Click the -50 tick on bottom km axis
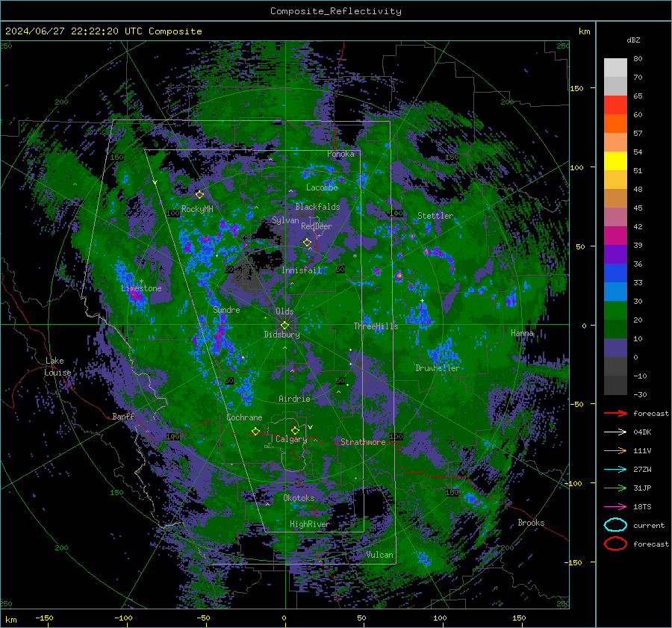Viewport: 672px width, 628px height. 203,618
